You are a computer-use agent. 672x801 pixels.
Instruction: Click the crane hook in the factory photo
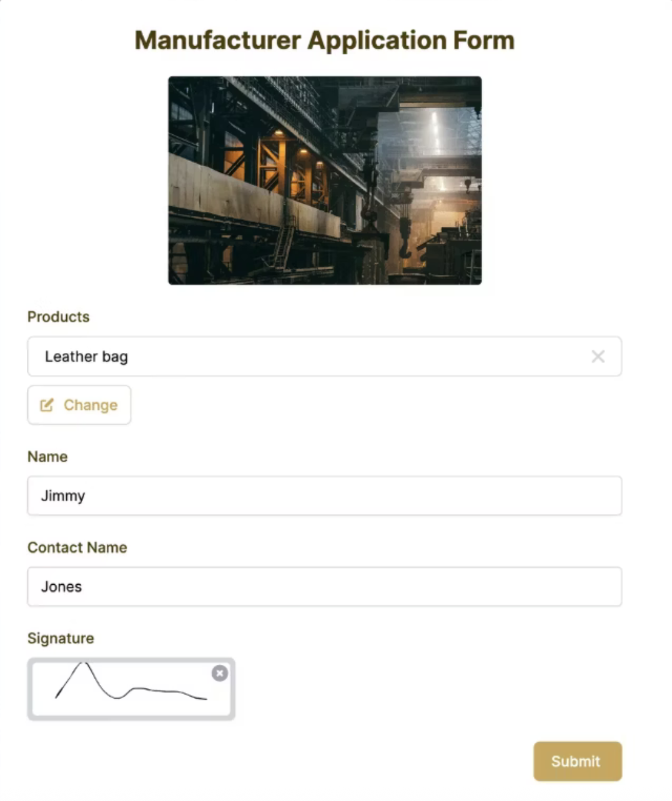[405, 244]
